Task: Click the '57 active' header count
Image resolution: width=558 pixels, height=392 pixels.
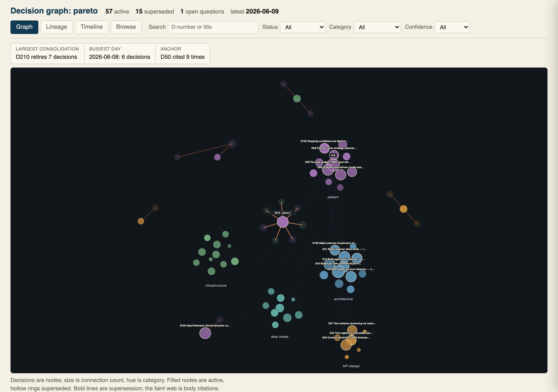Action: tap(117, 11)
